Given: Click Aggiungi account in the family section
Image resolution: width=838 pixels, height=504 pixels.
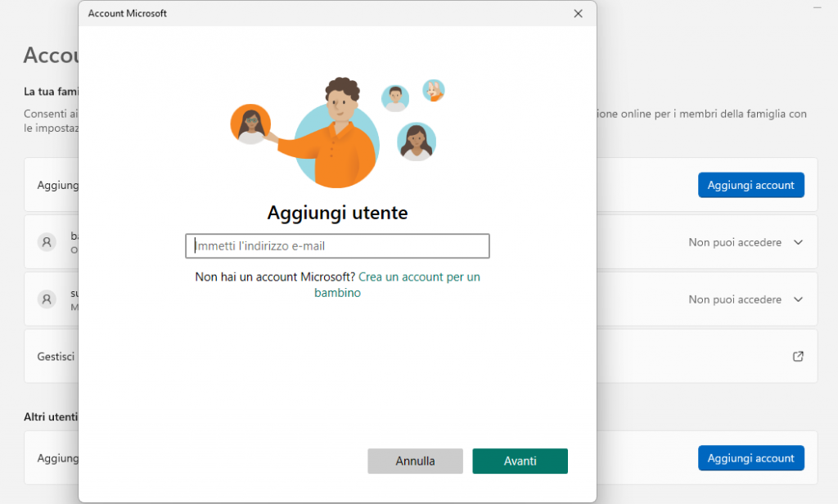Looking at the screenshot, I should click(750, 185).
